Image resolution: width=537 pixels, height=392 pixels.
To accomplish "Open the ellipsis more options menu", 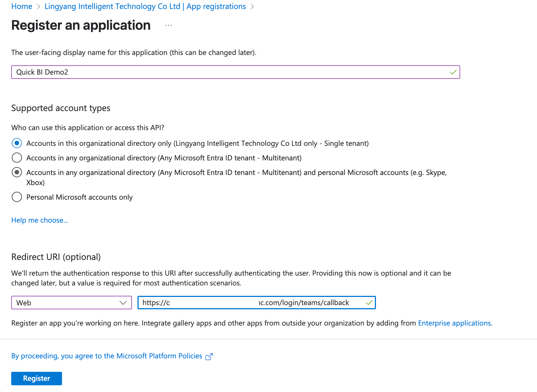I will tap(169, 25).
